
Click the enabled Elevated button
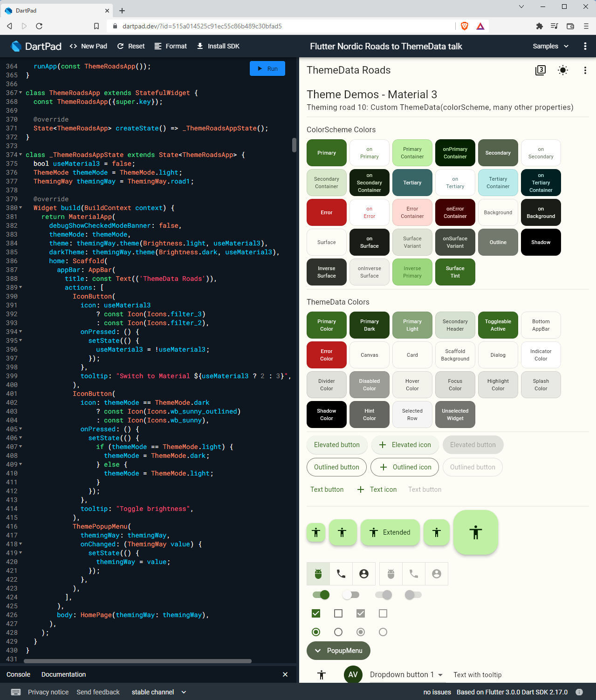click(x=337, y=445)
